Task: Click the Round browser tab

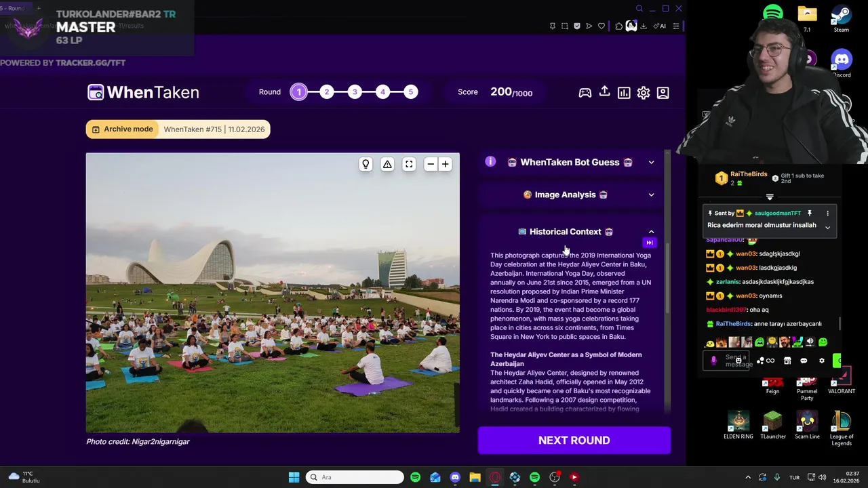Action: 15,8
